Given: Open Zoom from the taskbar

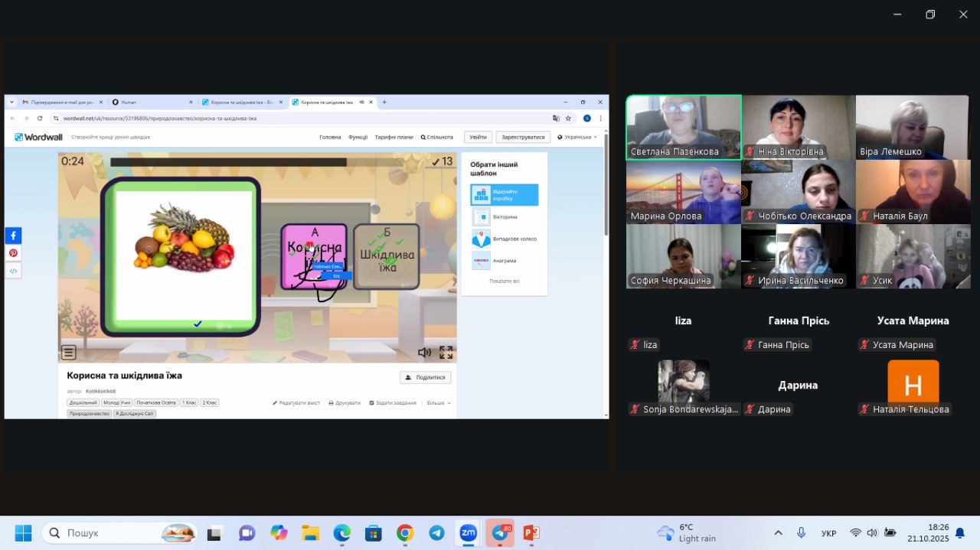Looking at the screenshot, I should (468, 532).
